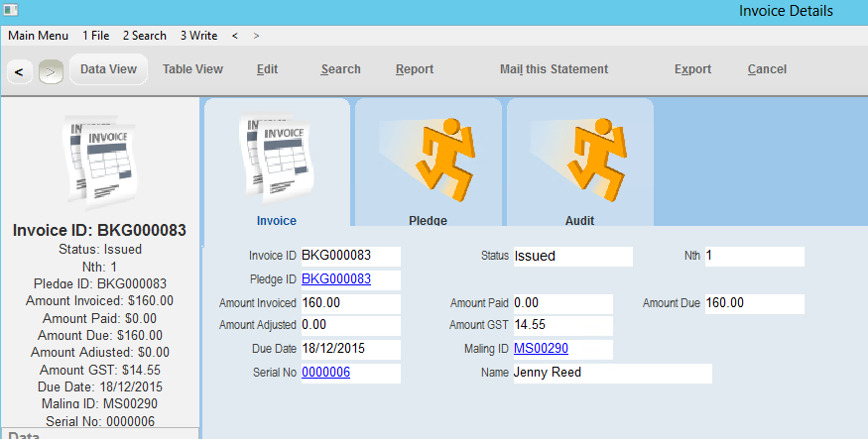Image resolution: width=868 pixels, height=439 pixels.
Task: Follow the Serial No 0000006 link
Action: point(325,372)
